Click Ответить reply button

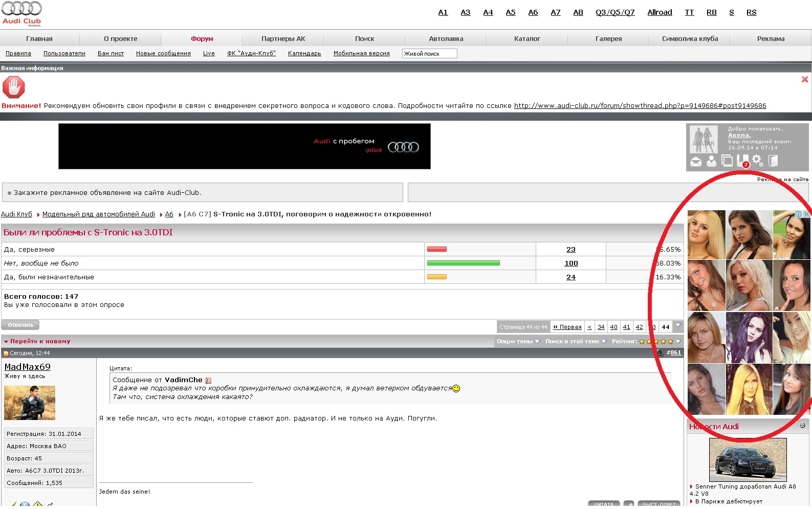click(x=20, y=325)
